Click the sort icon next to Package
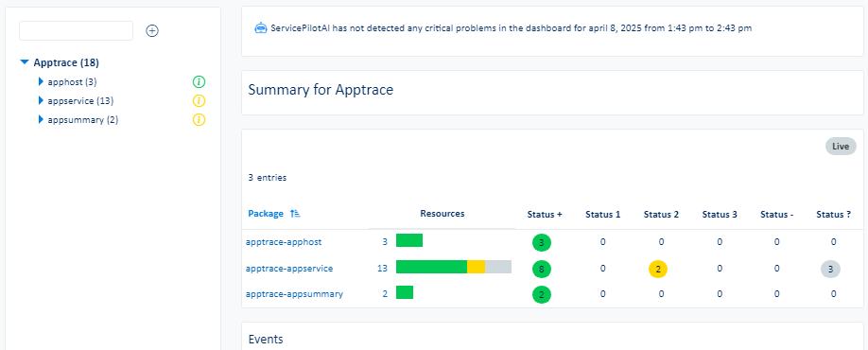This screenshot has width=868, height=350. (x=295, y=214)
